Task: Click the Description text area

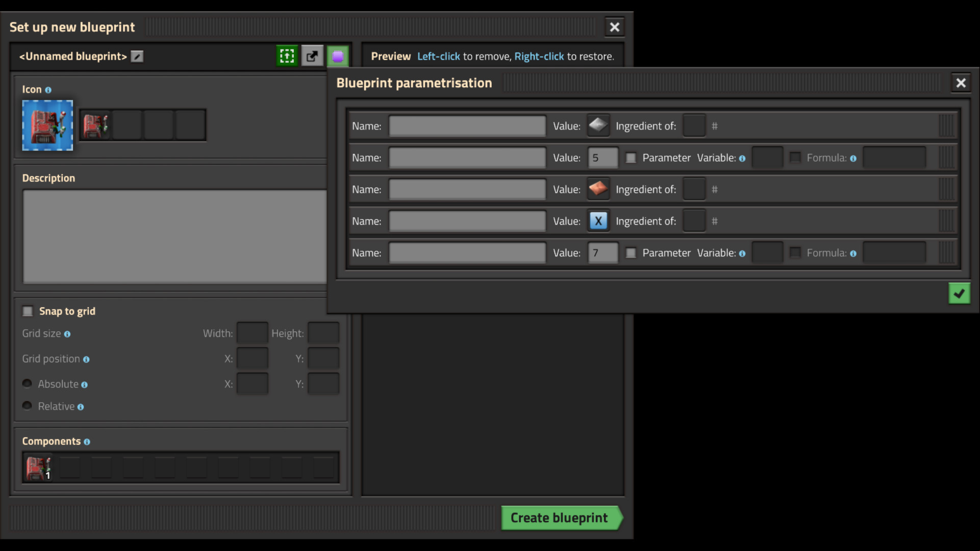Action: click(174, 237)
